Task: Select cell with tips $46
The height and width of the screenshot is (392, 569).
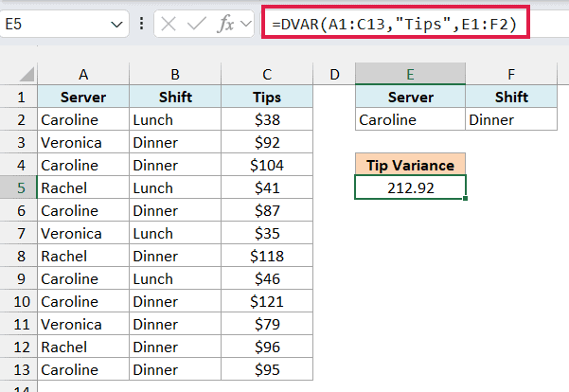Action: point(267,278)
